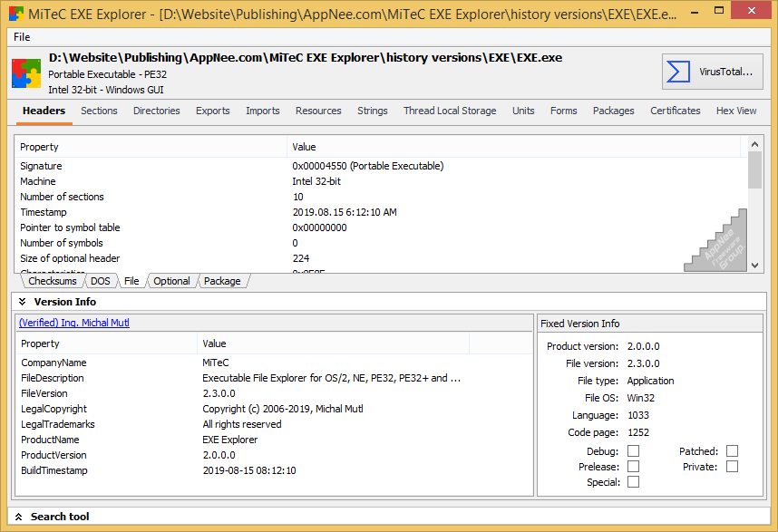Open the Resources tab

(x=318, y=111)
